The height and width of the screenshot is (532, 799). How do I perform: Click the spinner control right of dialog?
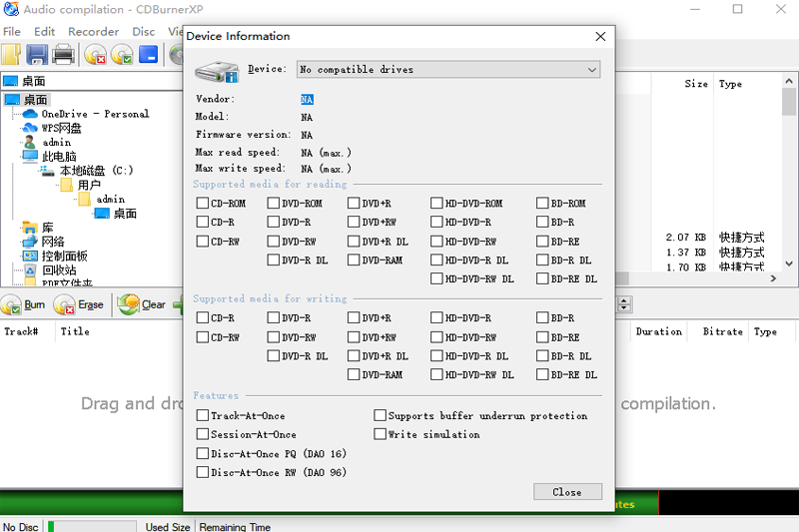coord(624,304)
